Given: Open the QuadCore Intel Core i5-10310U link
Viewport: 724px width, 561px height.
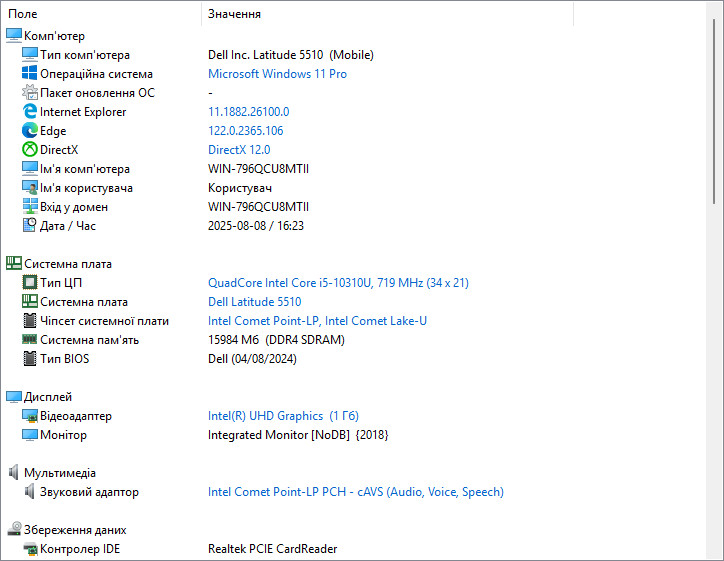Looking at the screenshot, I should pos(338,283).
